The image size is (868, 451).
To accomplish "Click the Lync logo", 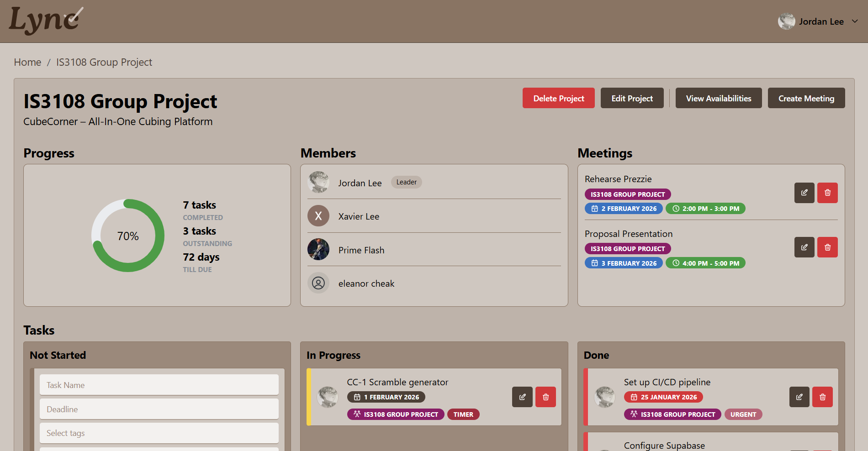I will [46, 21].
